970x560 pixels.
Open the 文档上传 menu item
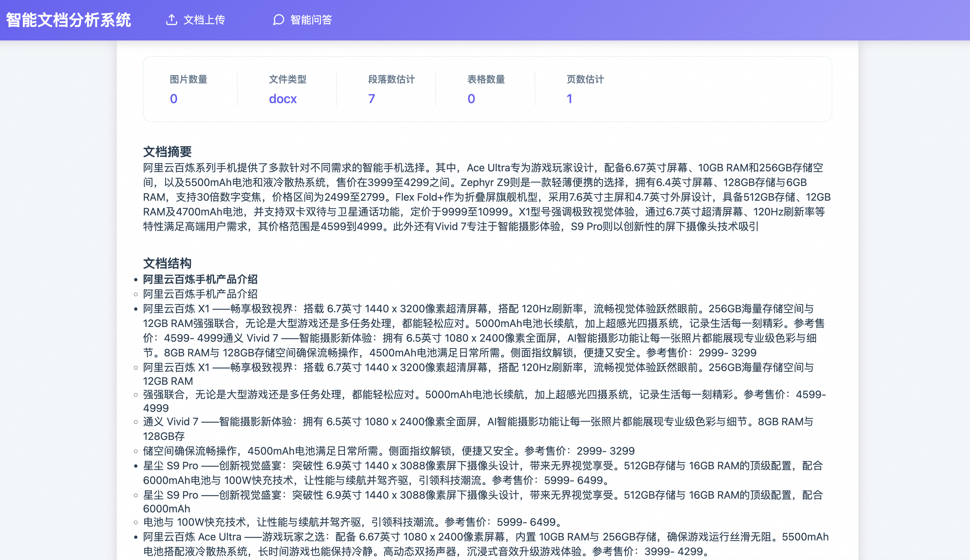[204, 20]
